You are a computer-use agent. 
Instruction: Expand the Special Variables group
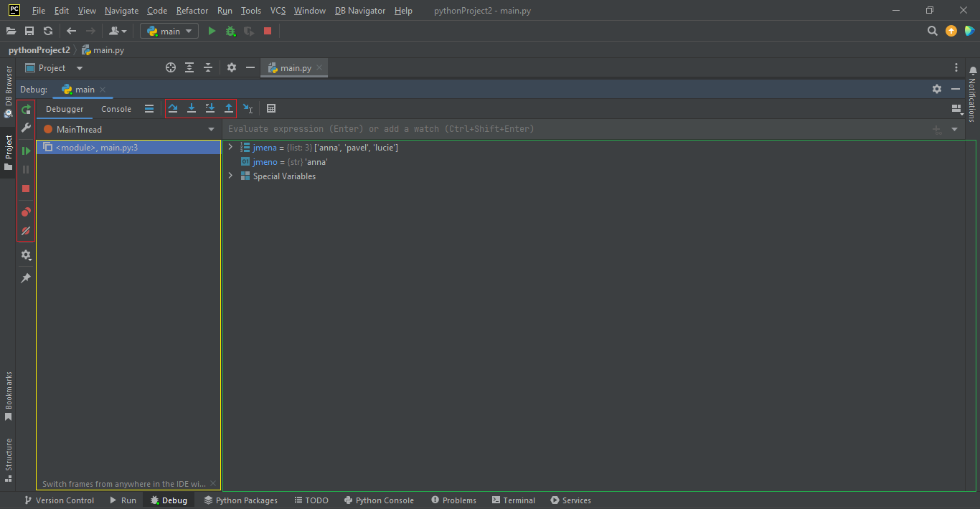point(230,176)
